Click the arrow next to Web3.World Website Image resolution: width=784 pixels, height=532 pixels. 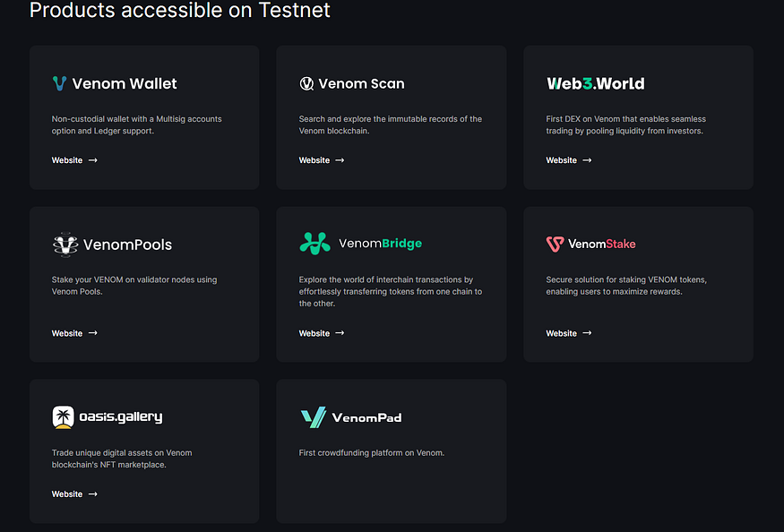pos(587,160)
